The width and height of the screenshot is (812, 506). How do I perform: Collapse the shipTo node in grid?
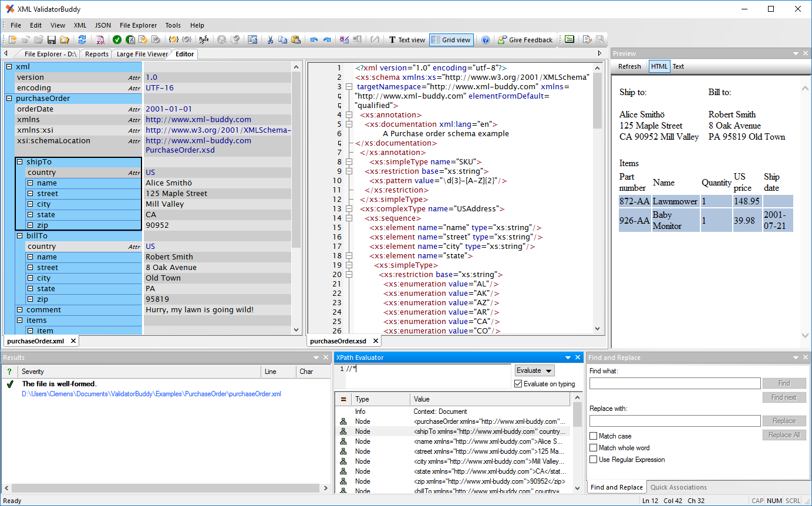[x=19, y=162]
